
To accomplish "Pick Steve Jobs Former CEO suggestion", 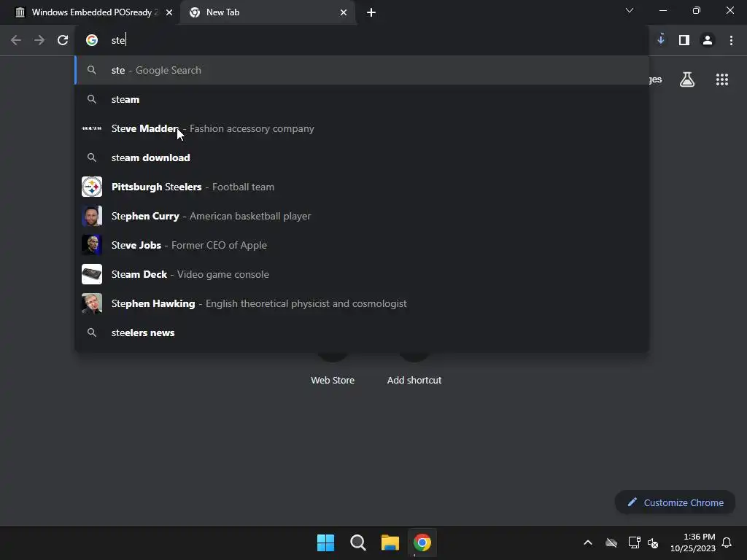I will pyautogui.click(x=362, y=245).
